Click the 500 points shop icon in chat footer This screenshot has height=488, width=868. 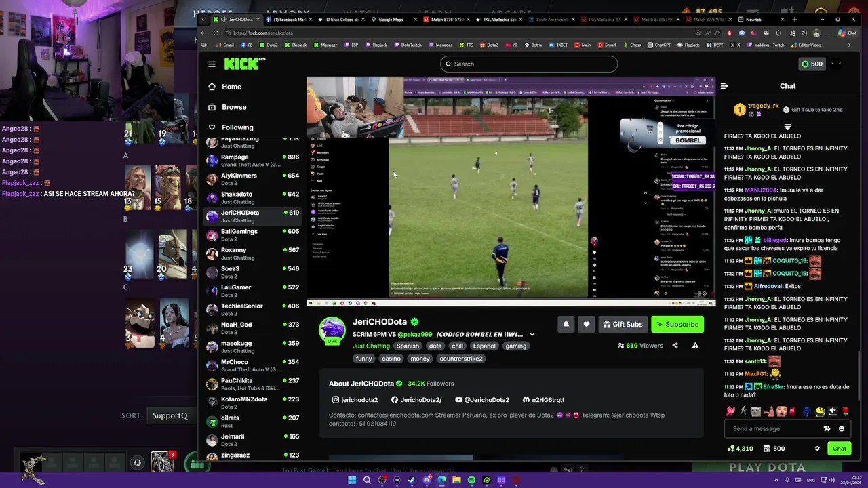click(774, 449)
